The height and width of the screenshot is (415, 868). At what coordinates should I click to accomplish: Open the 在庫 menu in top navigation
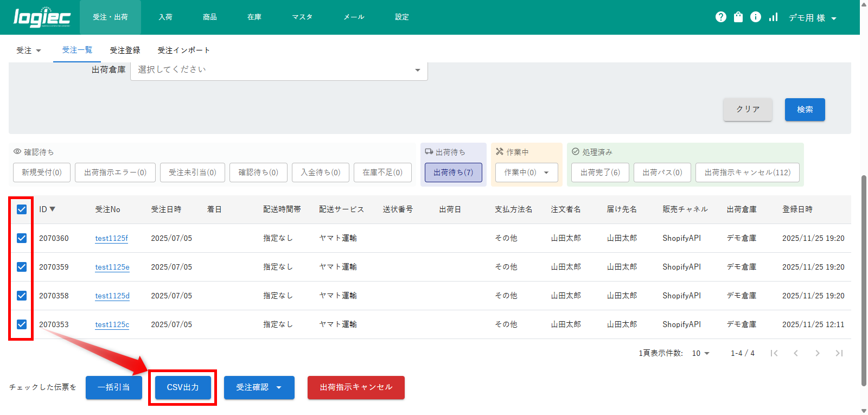pos(254,17)
